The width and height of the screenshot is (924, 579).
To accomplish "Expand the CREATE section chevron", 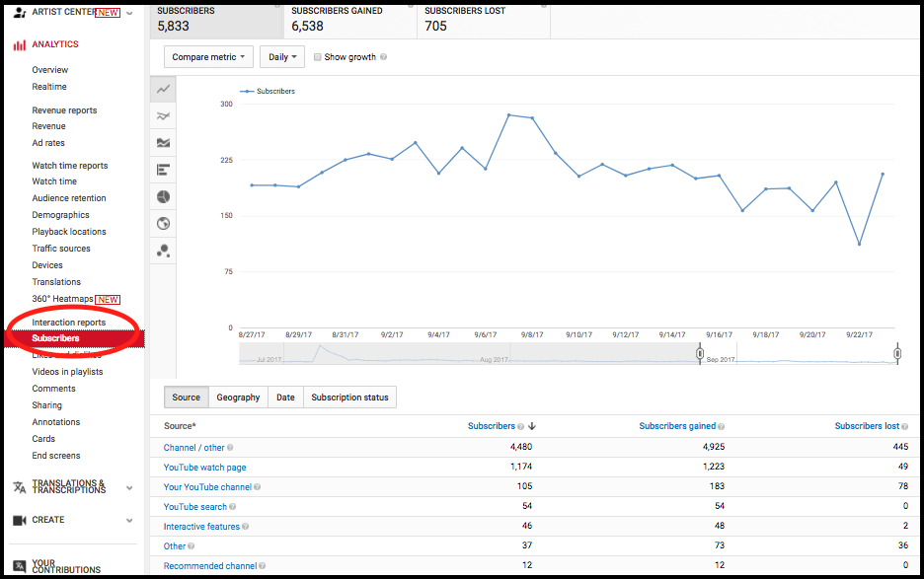I will click(x=127, y=519).
